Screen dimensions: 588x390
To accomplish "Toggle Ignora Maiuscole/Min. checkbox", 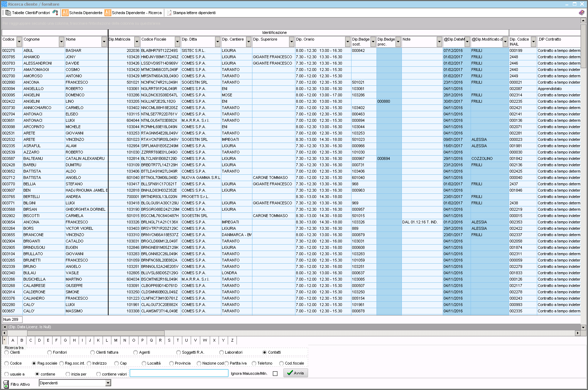I will coord(275,373).
